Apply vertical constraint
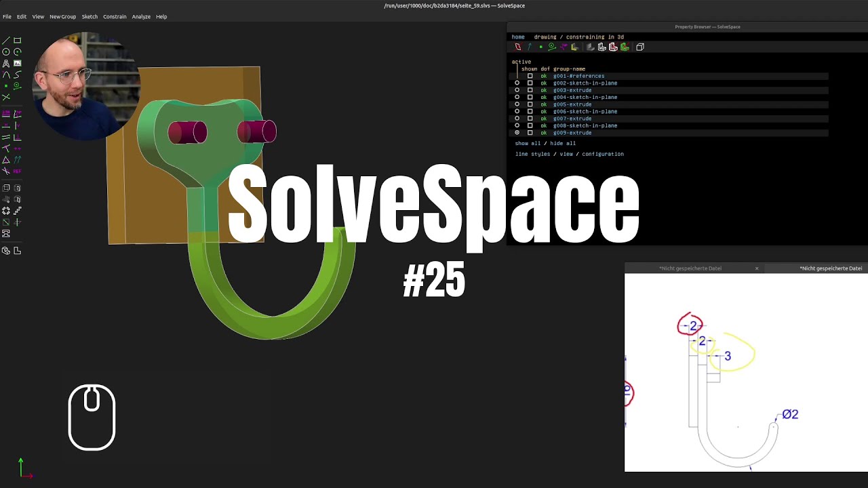 pos(17,125)
